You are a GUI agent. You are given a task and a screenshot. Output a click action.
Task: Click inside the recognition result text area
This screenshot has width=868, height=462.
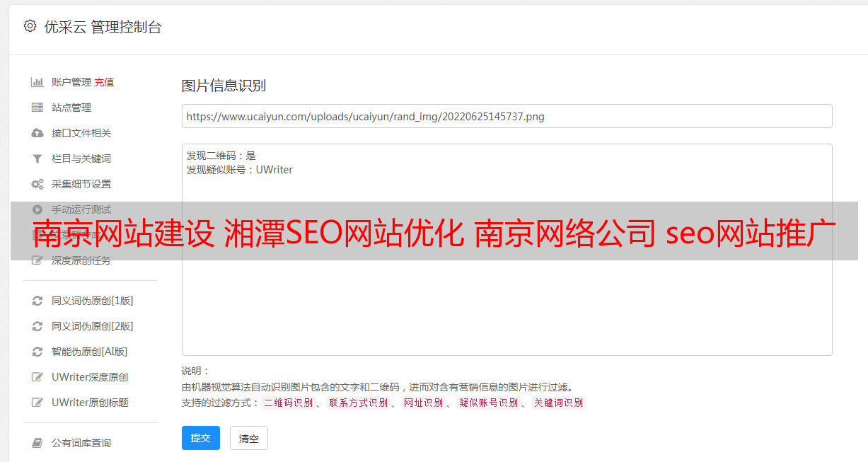(507, 250)
